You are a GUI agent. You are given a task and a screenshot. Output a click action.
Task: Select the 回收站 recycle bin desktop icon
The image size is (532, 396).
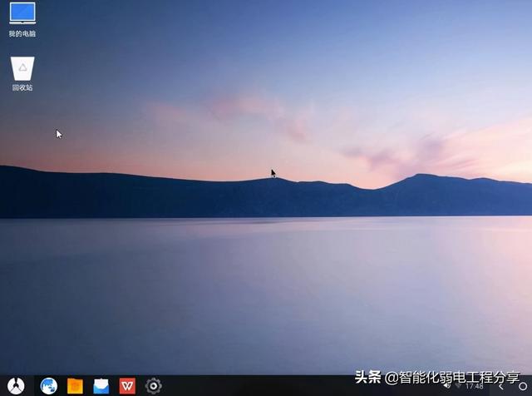coord(22,68)
